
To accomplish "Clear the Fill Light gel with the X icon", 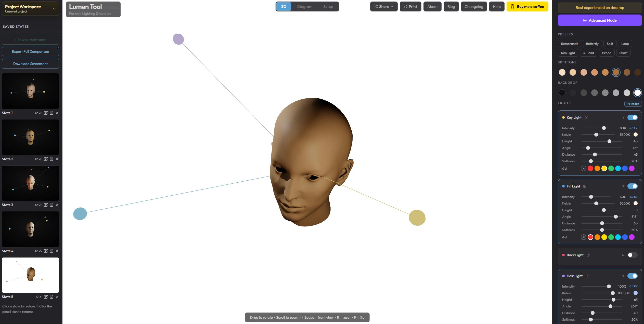I will coord(584,237).
